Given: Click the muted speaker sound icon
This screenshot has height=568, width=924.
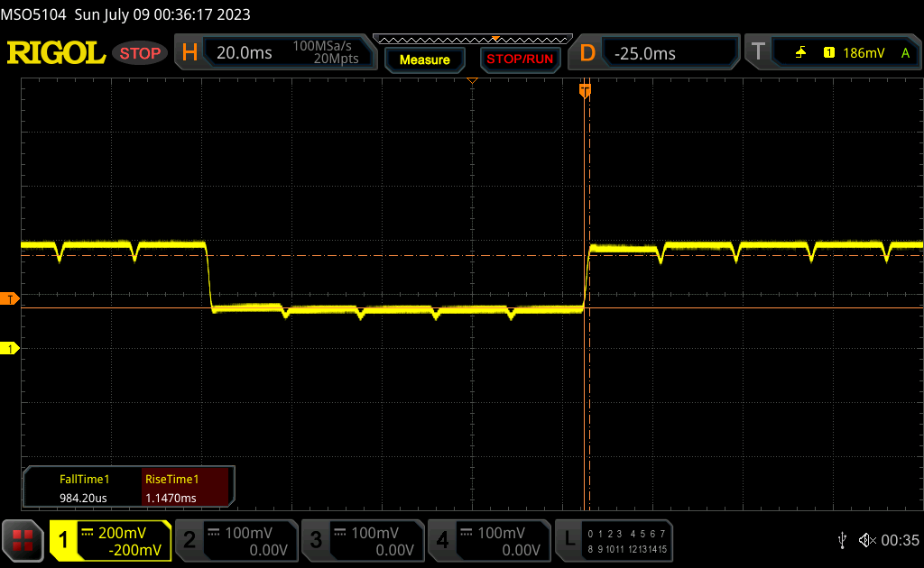Looking at the screenshot, I should pyautogui.click(x=867, y=540).
